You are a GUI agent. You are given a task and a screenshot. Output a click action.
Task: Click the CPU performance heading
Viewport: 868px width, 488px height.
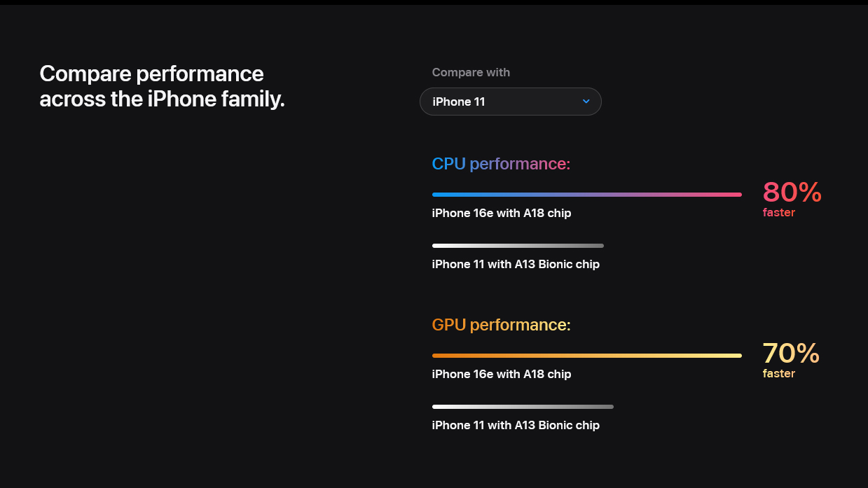tap(501, 164)
